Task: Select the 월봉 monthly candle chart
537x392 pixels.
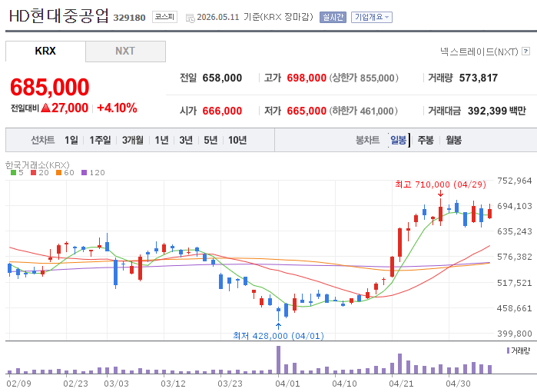Action: (x=454, y=140)
